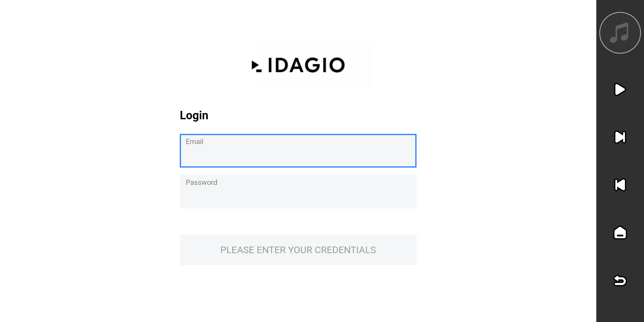Click the Email placeholder label

coord(194,142)
